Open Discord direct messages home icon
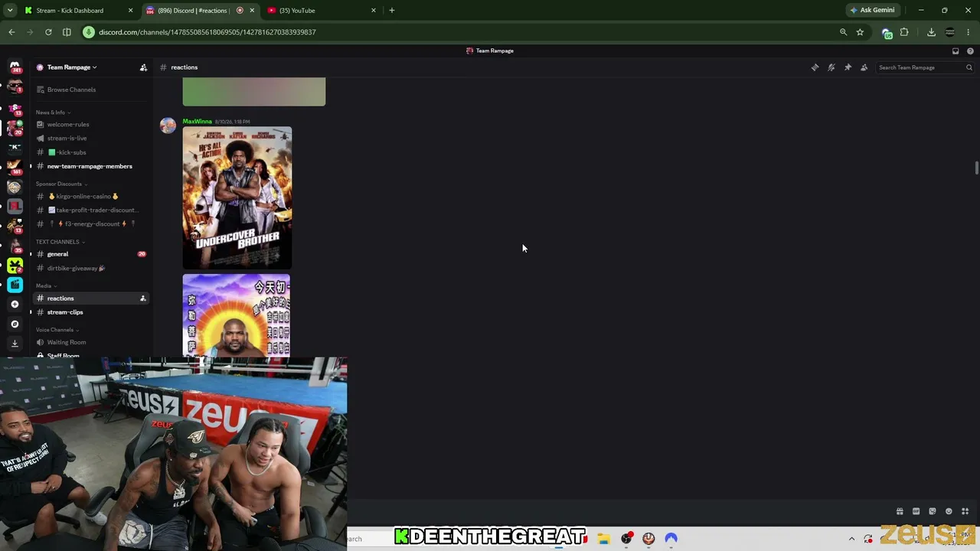The height and width of the screenshot is (551, 980). pyautogui.click(x=15, y=67)
